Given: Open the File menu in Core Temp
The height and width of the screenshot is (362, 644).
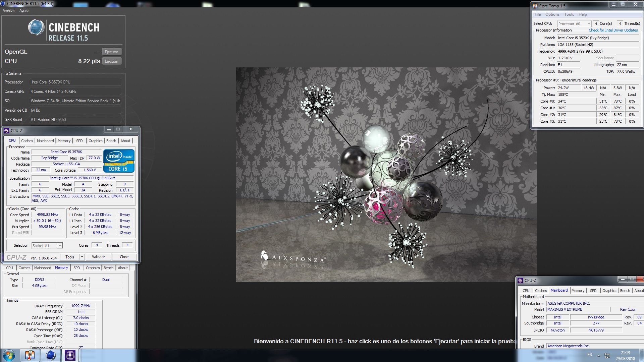Looking at the screenshot, I should [x=538, y=14].
